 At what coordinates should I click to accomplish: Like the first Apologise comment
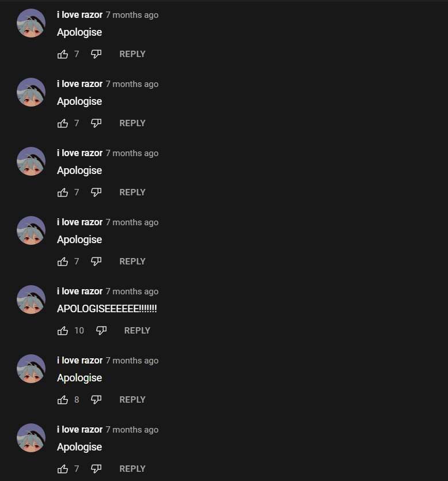(63, 54)
